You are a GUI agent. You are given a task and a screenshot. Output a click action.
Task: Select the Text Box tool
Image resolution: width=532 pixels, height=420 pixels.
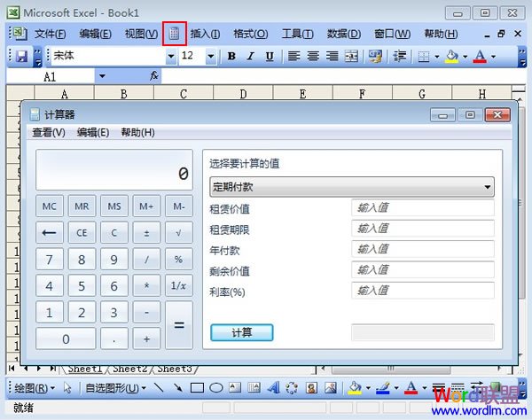click(235, 387)
